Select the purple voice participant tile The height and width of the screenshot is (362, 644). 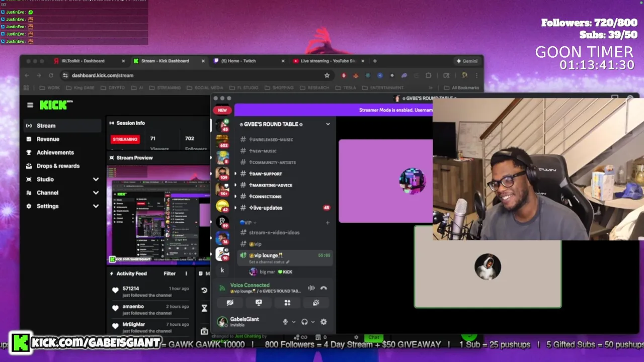tap(386, 181)
